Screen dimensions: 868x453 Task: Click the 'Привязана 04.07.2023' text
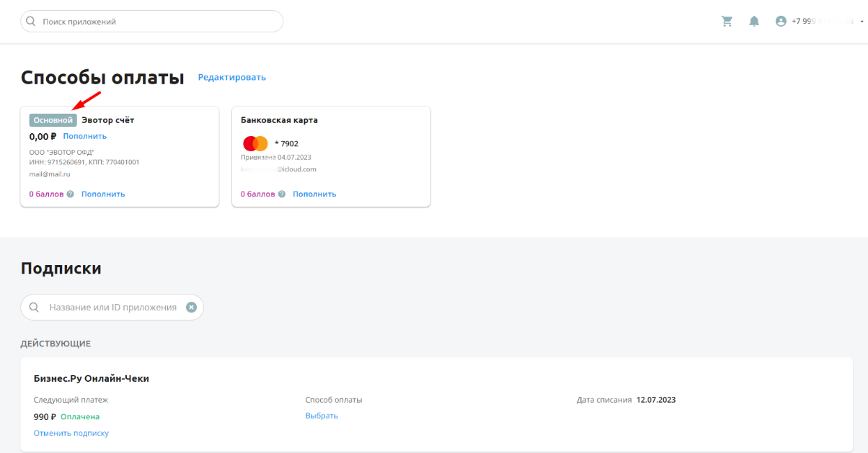click(276, 157)
